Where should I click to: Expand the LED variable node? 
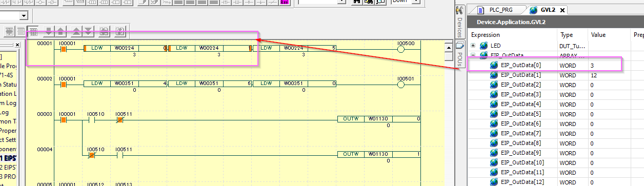[473, 46]
